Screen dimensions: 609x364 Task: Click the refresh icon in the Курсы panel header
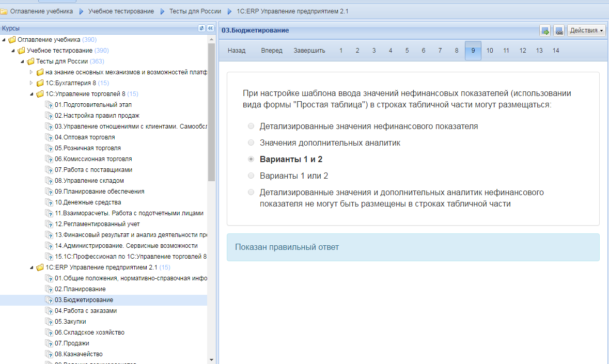point(201,28)
